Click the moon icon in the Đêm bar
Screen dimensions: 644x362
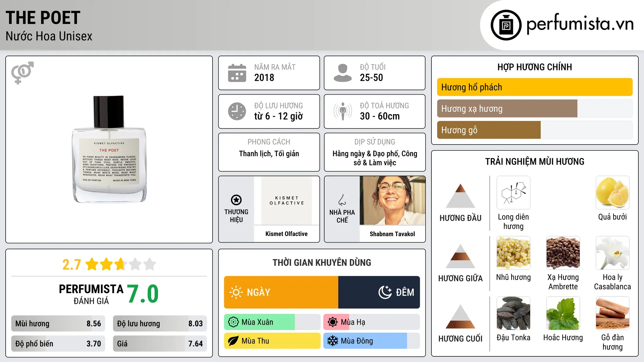tap(385, 292)
